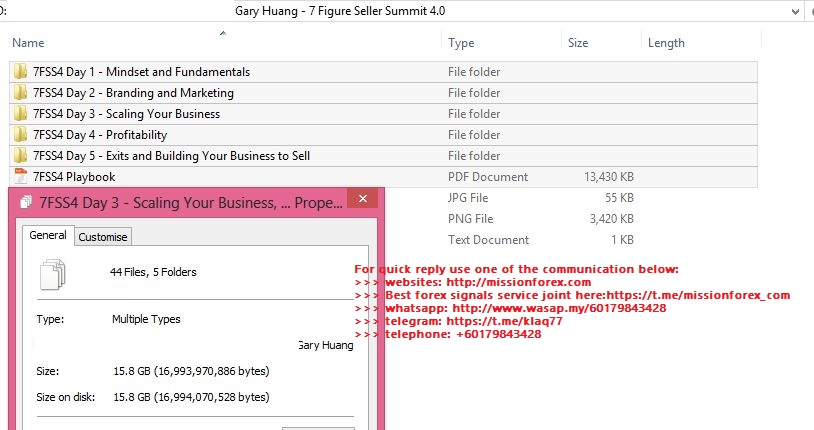This screenshot has width=814, height=430.
Task: Sort files by the Name column header
Action: [x=28, y=43]
